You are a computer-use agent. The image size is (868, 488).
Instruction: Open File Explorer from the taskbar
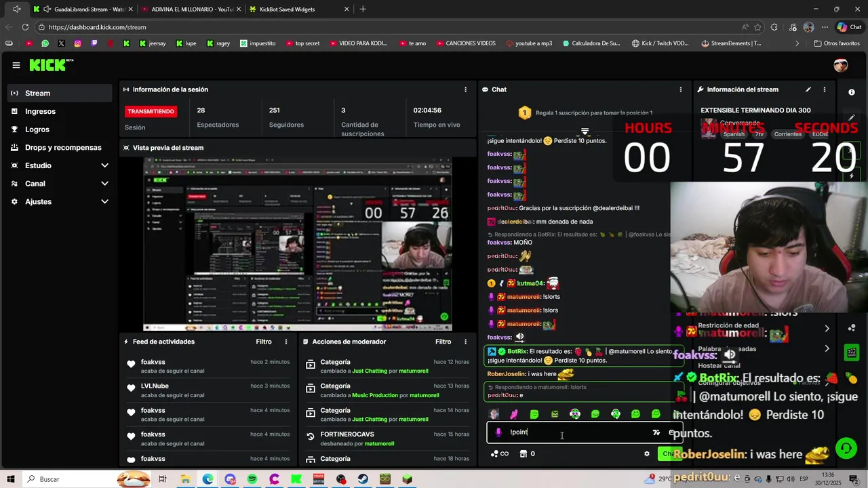(185, 479)
